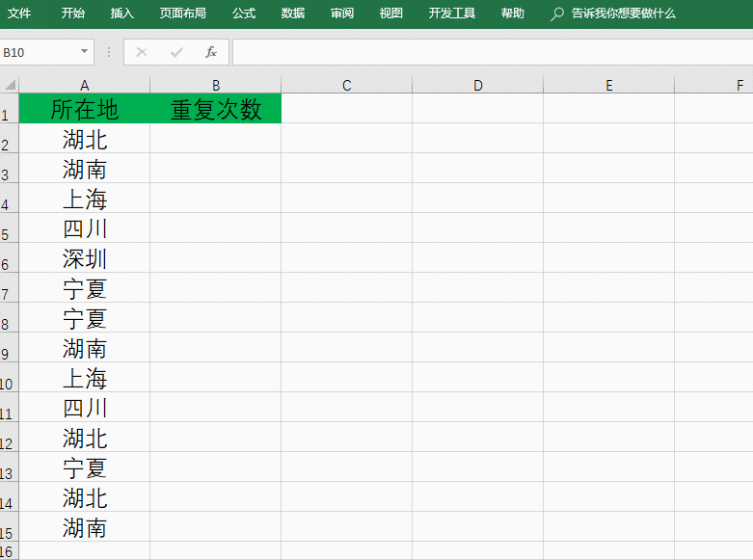Select row 5 header
Image resolution: width=753 pixels, height=560 pixels.
click(9, 227)
